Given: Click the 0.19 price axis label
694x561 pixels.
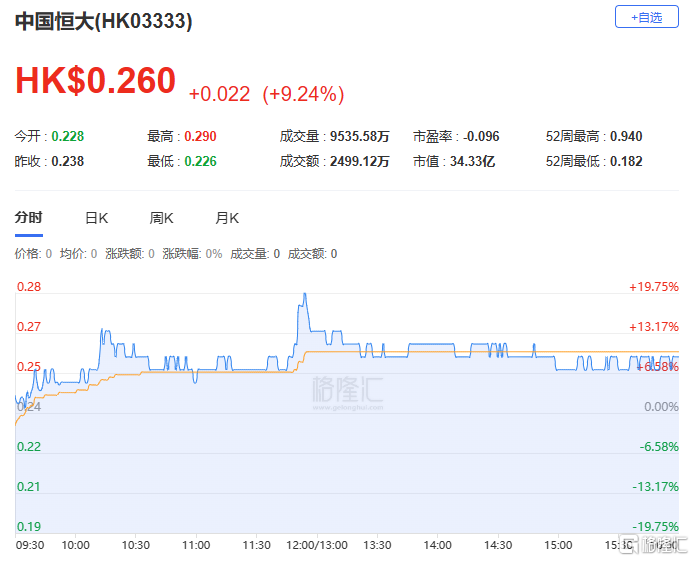Looking at the screenshot, I should pos(29,526).
